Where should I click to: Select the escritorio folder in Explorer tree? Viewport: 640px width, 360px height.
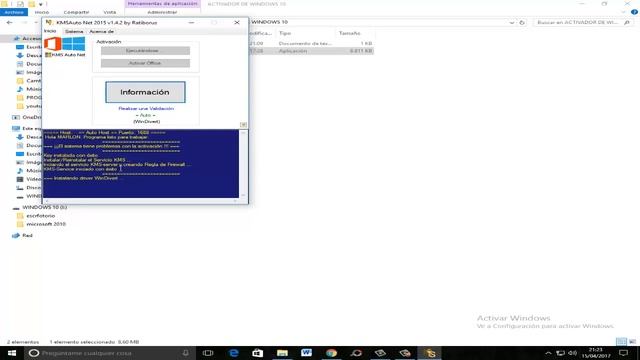[x=40, y=216]
